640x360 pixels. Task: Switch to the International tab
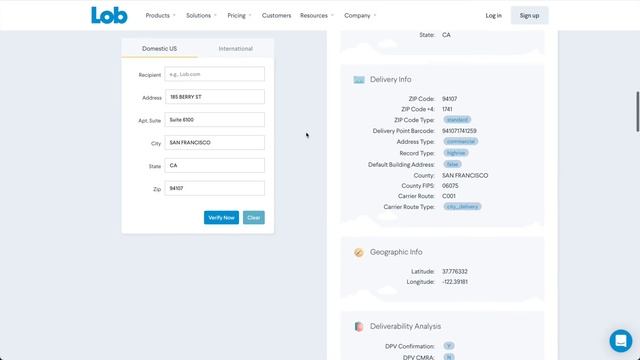coord(236,48)
